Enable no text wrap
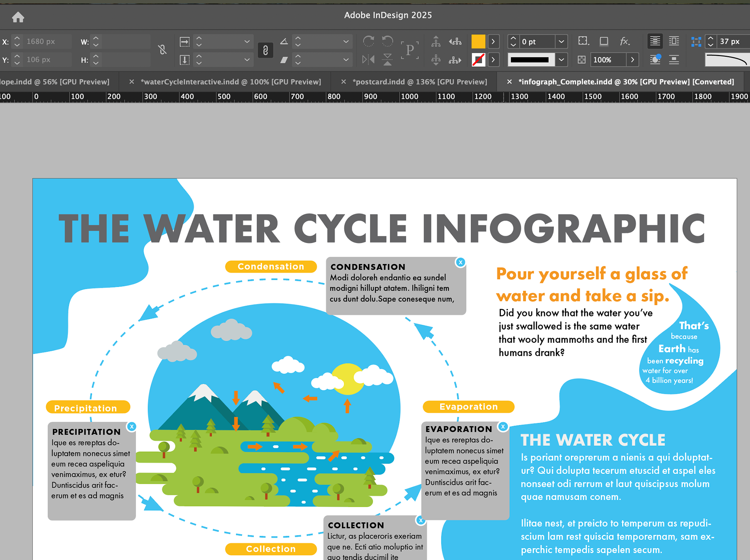Screen dimensions: 750x560 (x=655, y=41)
